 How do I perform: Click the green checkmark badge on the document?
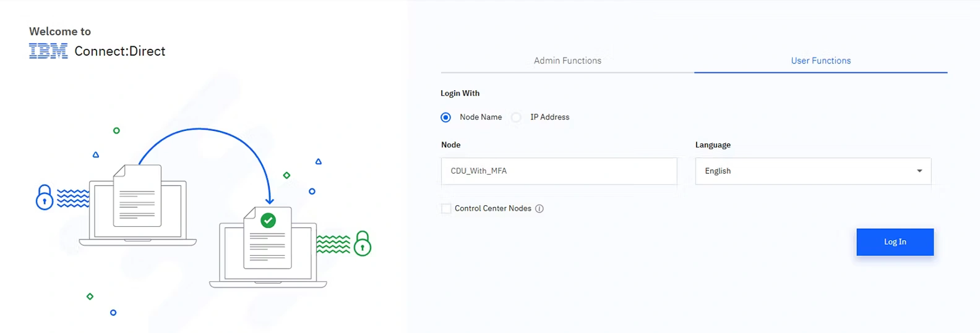[x=268, y=221]
